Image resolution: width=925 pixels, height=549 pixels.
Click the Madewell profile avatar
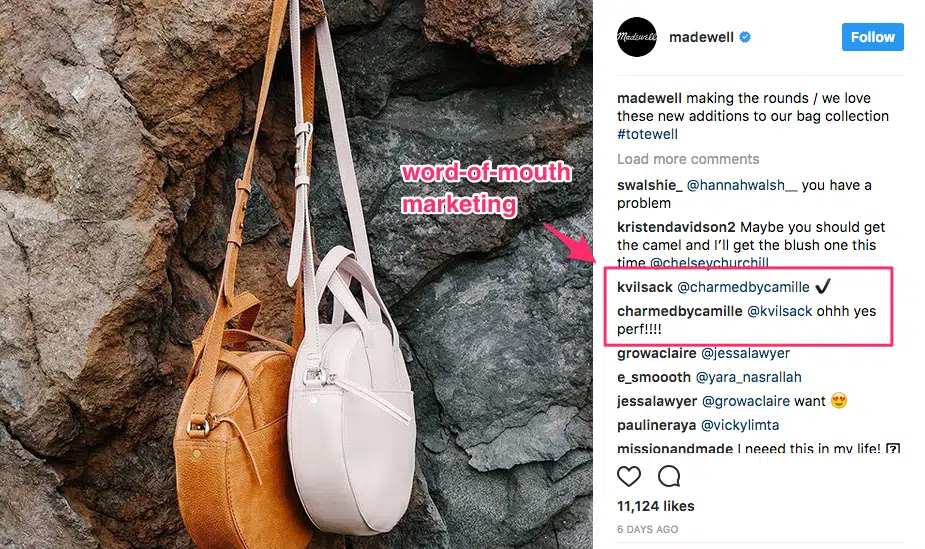(x=637, y=37)
